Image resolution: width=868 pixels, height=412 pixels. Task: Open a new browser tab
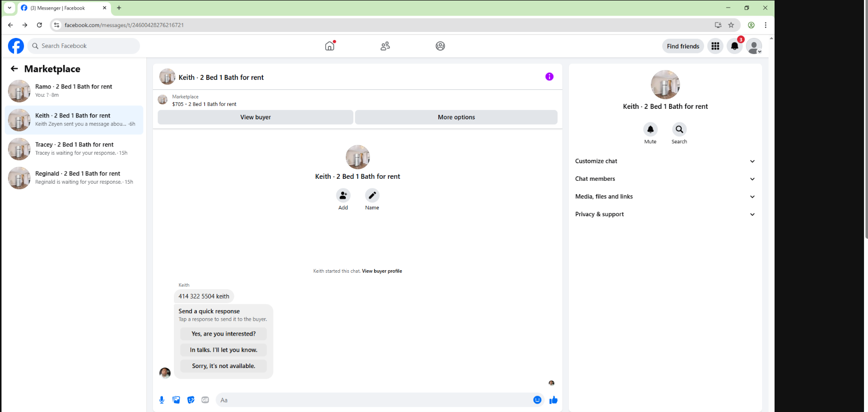(x=119, y=8)
